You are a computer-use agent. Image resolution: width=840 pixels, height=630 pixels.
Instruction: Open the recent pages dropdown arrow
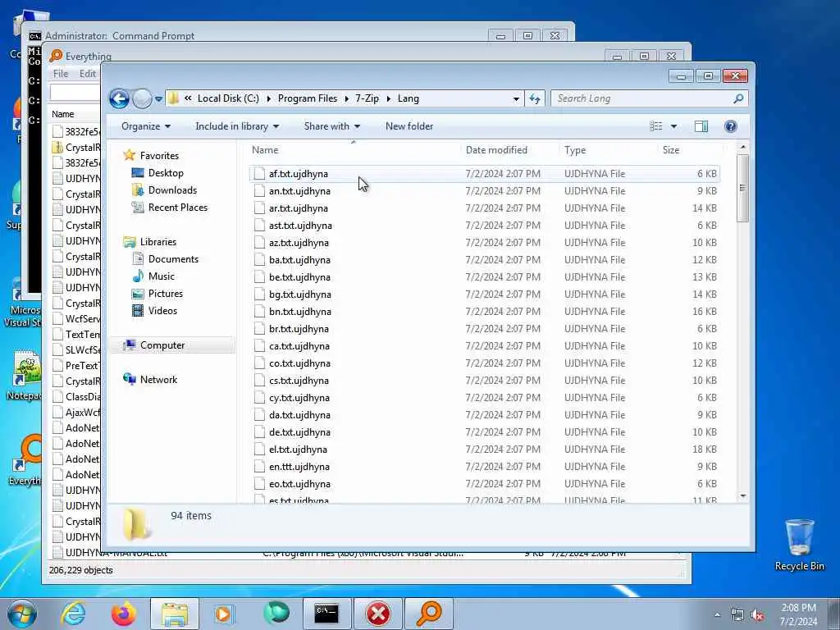[158, 99]
